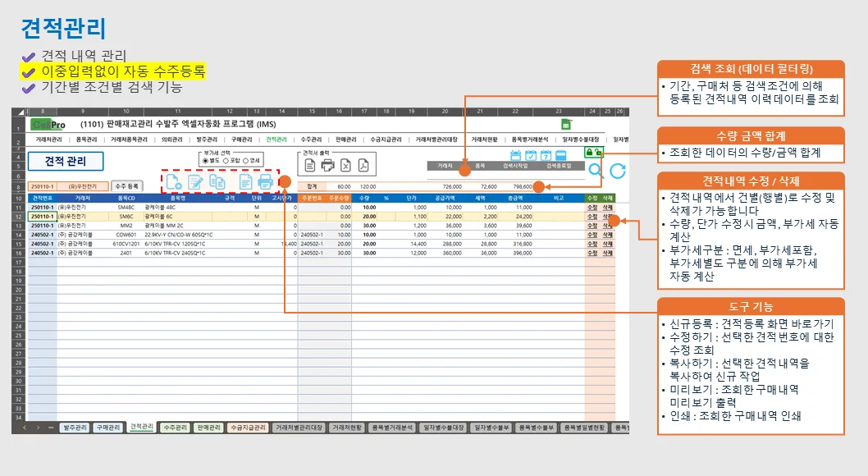Export estimate as PDF icon
Screen dimensions: 868x476
[x=363, y=165]
